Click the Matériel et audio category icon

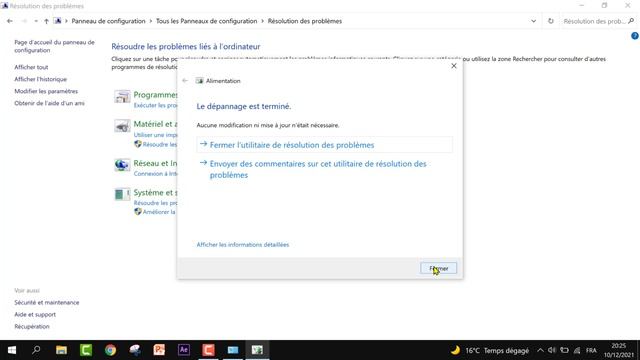[122, 126]
